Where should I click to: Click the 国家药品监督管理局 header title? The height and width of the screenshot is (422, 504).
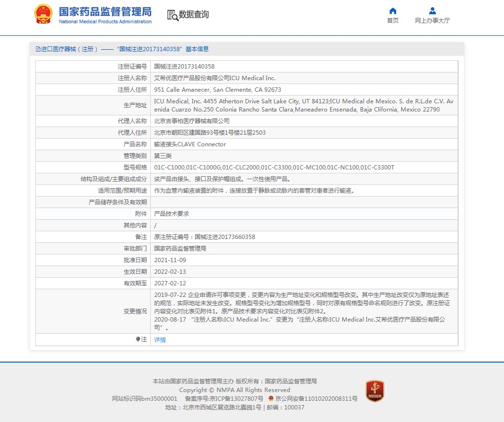(x=105, y=12)
